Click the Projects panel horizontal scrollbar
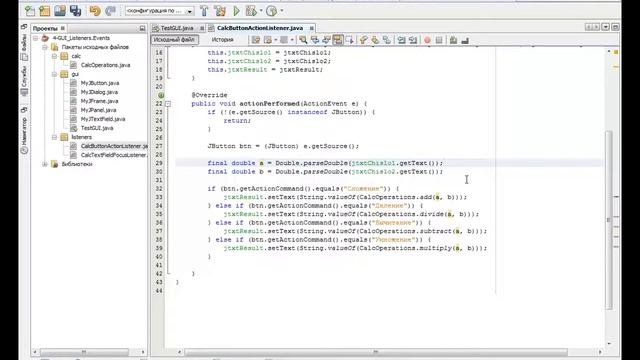The height and width of the screenshot is (360, 640). (84, 352)
